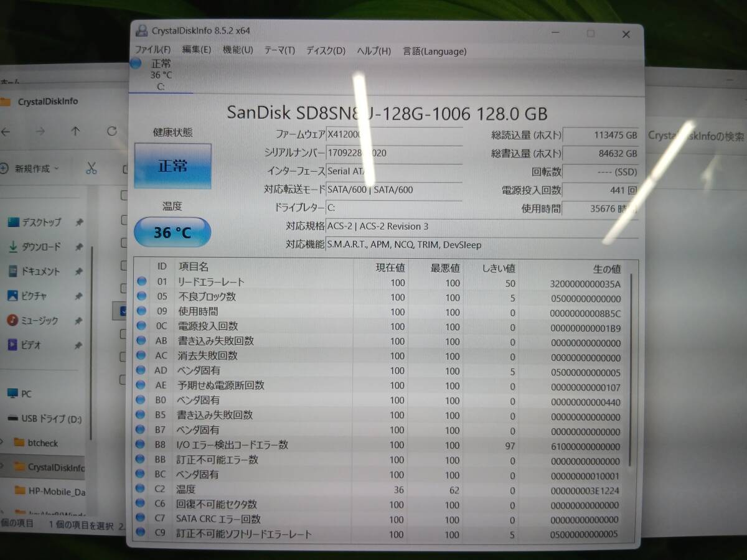
Task: Click the status icon for 訂正不可能エラー数 row
Action: pos(141,460)
